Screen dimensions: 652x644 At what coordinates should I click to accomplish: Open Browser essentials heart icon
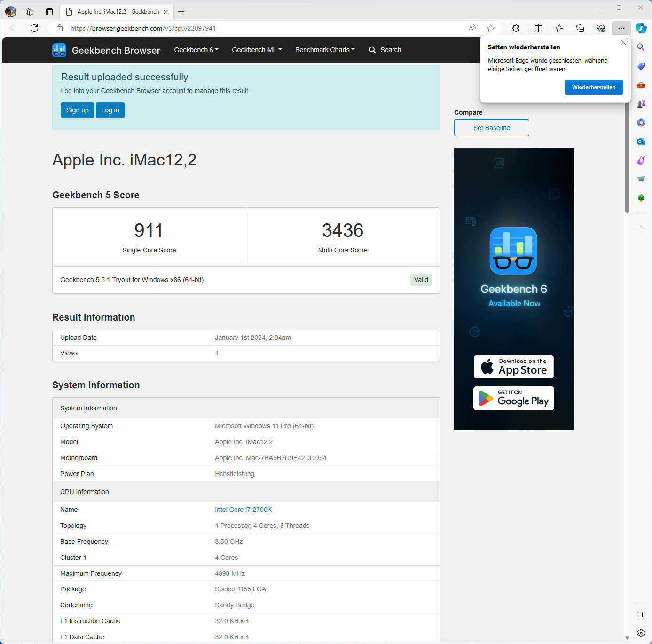pos(601,28)
